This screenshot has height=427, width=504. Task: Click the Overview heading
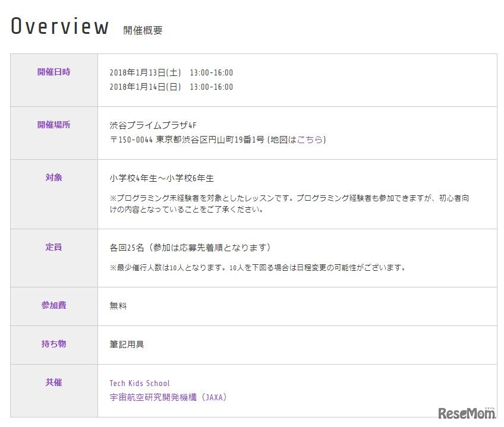tap(60, 26)
